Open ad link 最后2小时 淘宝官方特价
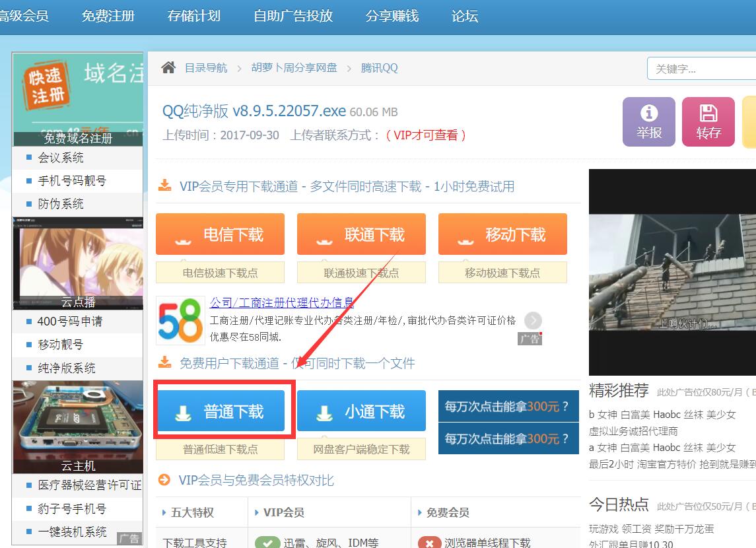The height and width of the screenshot is (548, 756). 673,464
